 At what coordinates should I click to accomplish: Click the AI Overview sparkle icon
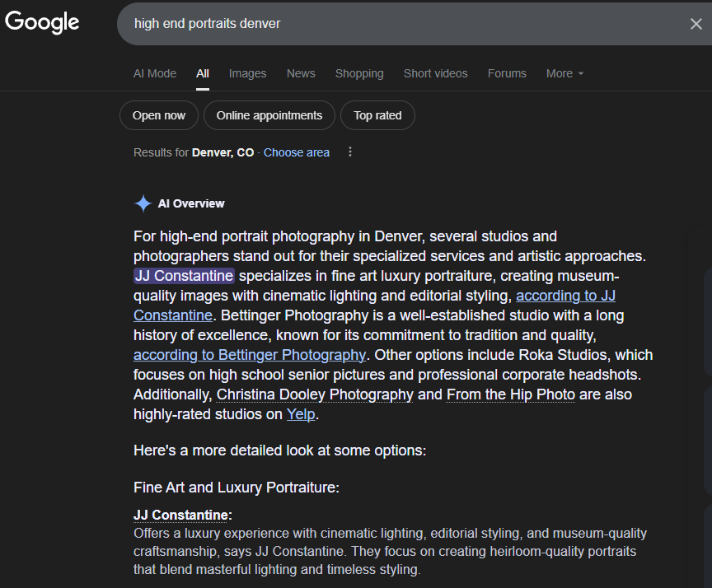pos(143,203)
